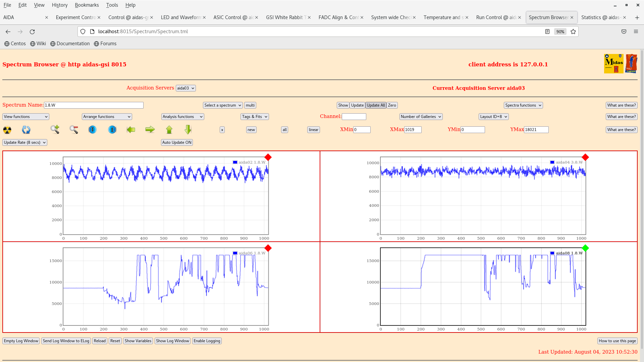Click the Spectrum Name input field
644x362 pixels.
tap(94, 105)
